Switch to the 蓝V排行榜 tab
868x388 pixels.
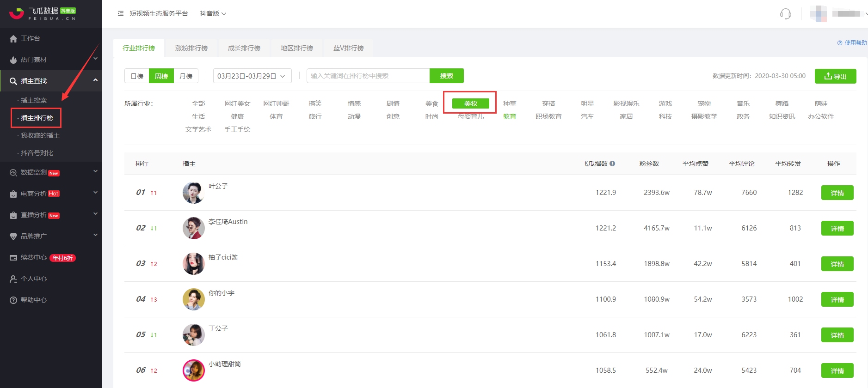[x=349, y=48]
